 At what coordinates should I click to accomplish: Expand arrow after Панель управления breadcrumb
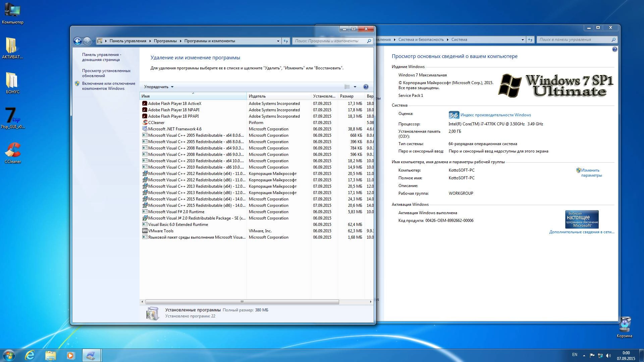pos(150,41)
